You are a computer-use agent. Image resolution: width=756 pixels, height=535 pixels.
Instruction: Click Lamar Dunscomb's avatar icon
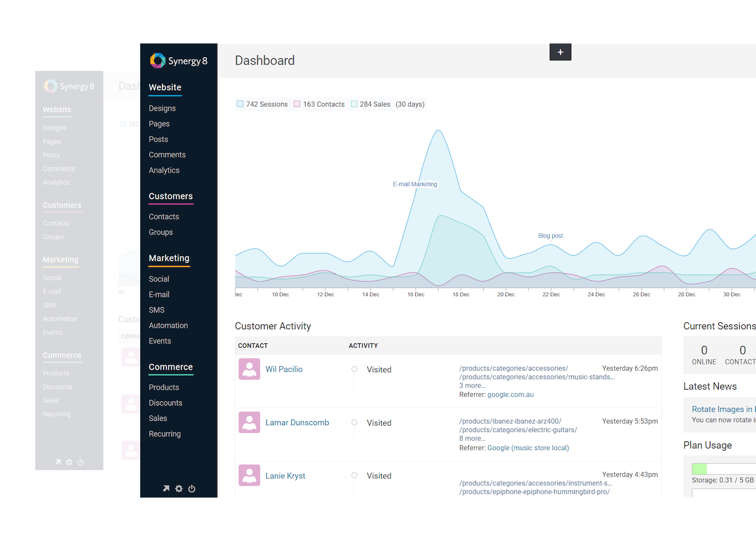[x=249, y=422]
